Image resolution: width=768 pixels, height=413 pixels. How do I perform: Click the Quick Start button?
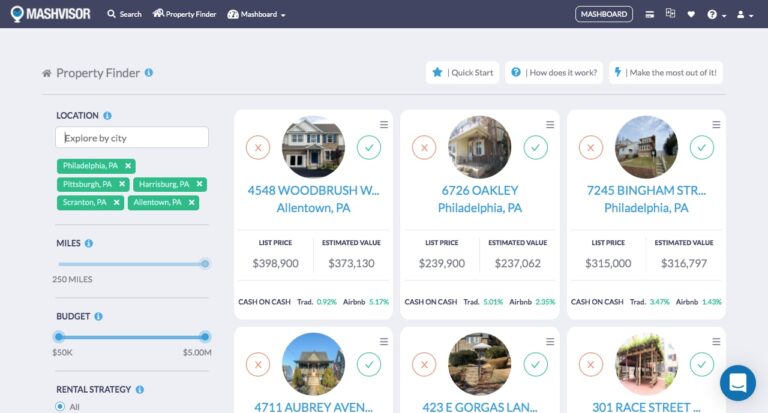click(x=462, y=72)
